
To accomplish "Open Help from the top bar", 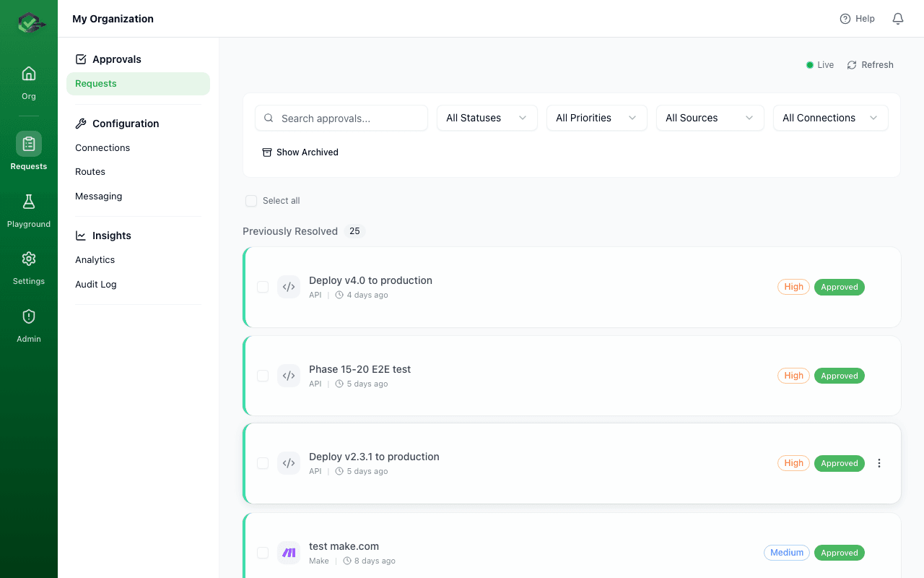I will coord(857,18).
